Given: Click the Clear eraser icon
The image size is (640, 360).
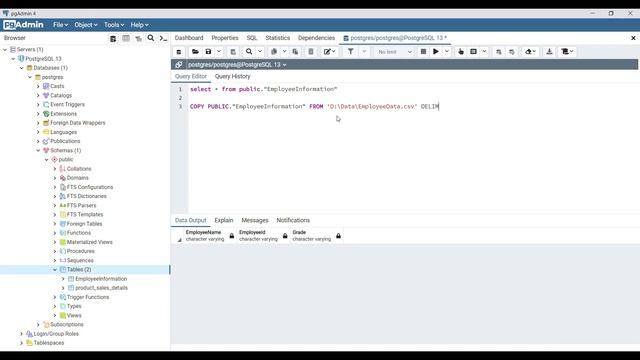Looking at the screenshot, I should [529, 52].
